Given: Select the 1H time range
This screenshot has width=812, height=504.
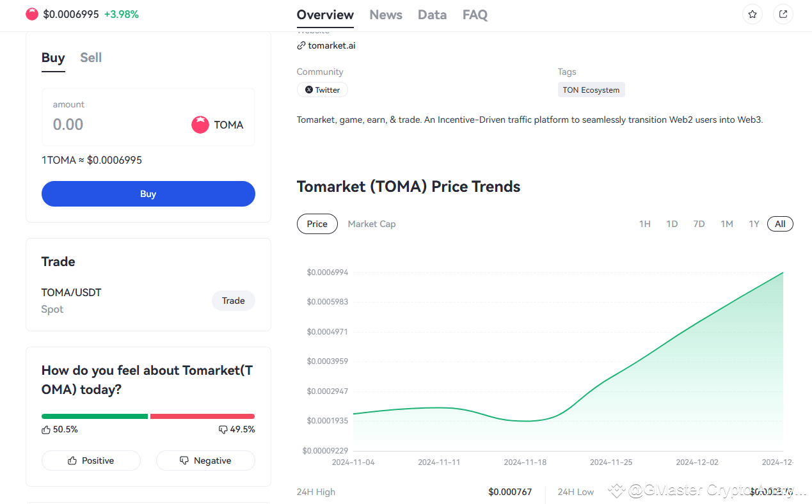Looking at the screenshot, I should pyautogui.click(x=645, y=224).
